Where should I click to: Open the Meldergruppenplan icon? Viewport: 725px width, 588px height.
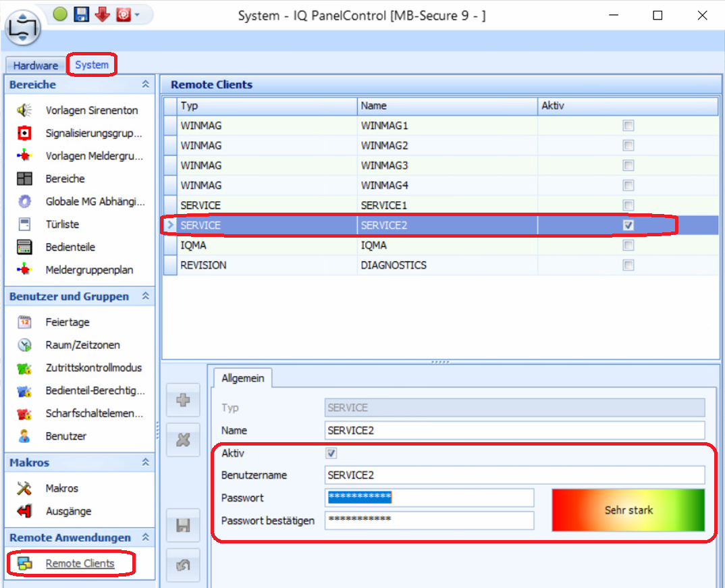point(24,269)
